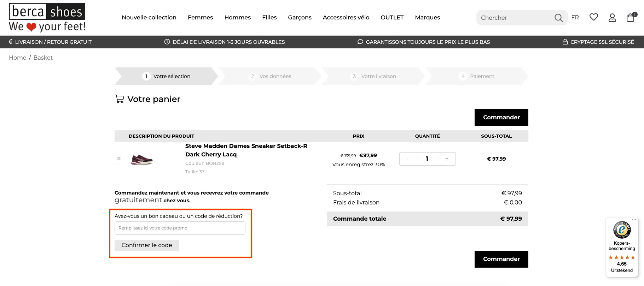
Task: Click the bottom Commander button
Action: click(x=501, y=259)
